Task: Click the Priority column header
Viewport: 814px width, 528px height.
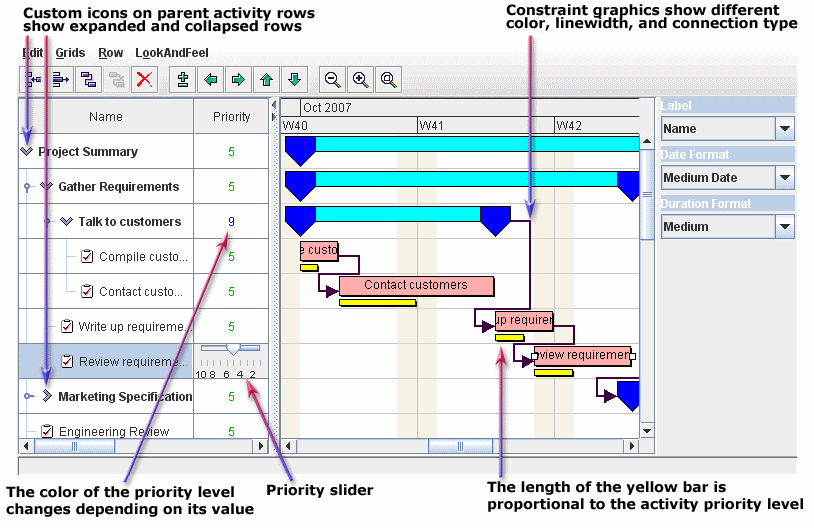Action: point(232,117)
